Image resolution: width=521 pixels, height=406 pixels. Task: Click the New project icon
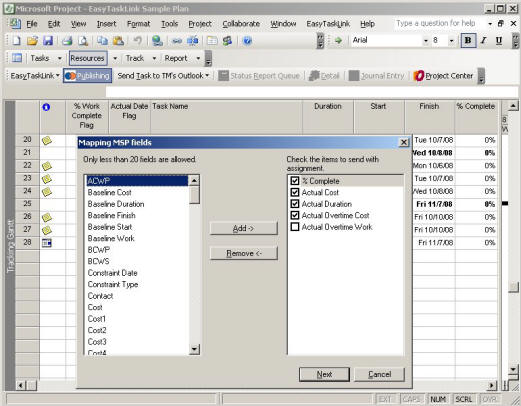[16, 41]
